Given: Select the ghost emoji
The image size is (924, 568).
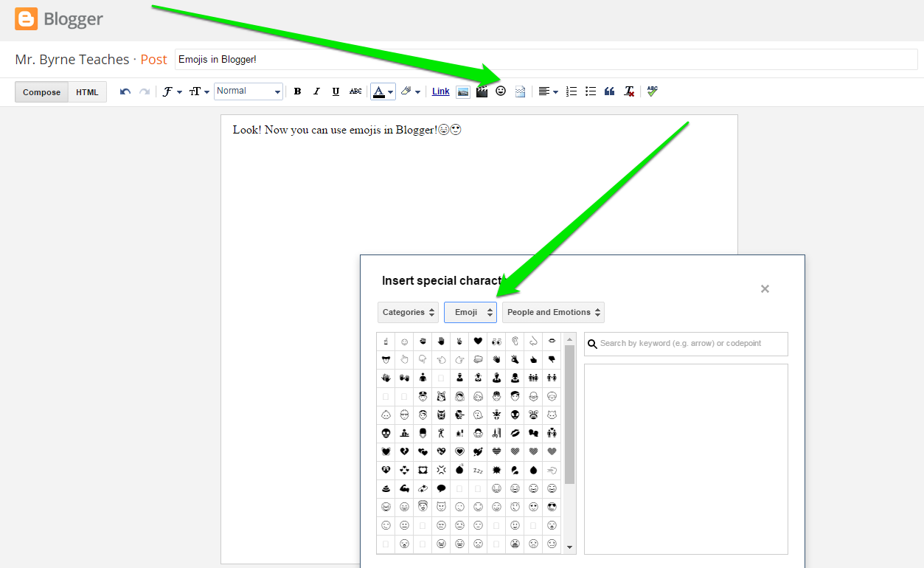Looking at the screenshot, I should click(x=478, y=415).
